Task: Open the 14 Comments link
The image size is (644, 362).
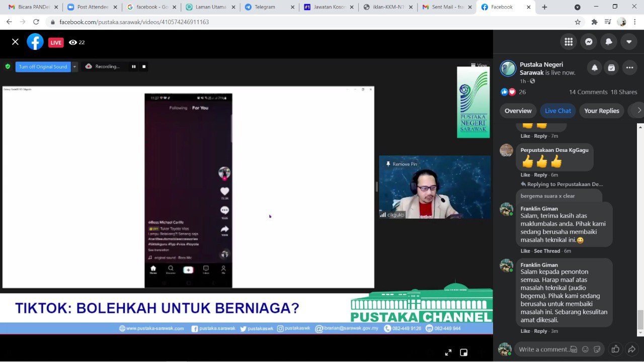Action: pyautogui.click(x=588, y=92)
